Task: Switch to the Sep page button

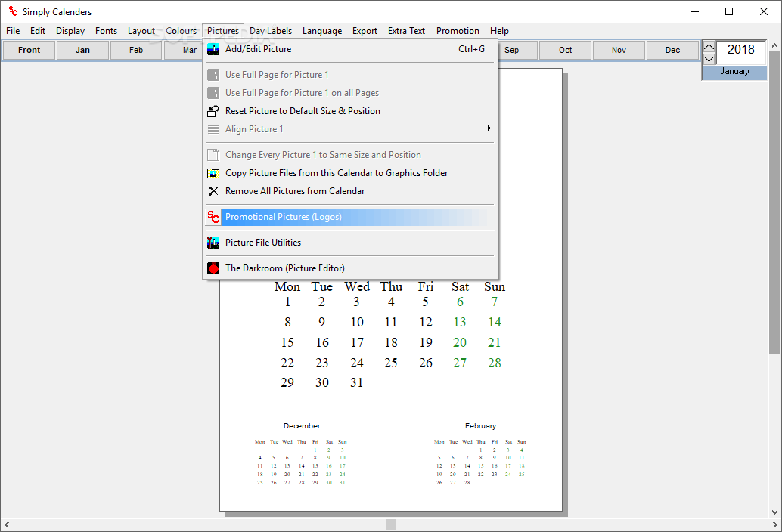Action: 517,51
